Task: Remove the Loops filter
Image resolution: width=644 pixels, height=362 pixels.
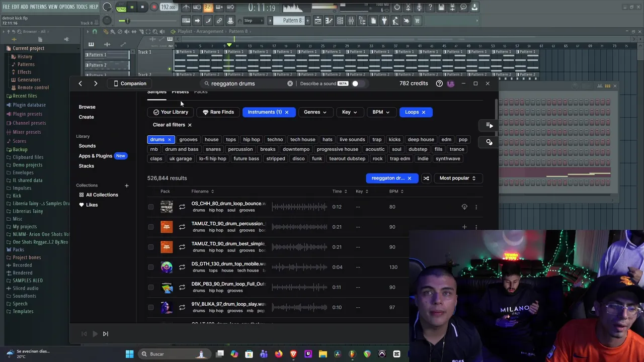Action: click(x=423, y=112)
